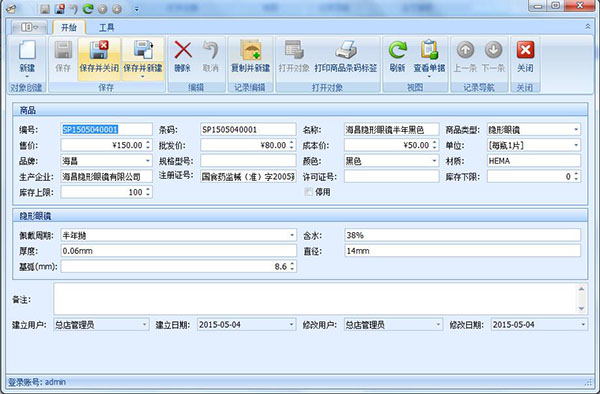This screenshot has height=394, width=600.
Task: Switch to the 工具 ribbon tab
Action: click(x=106, y=28)
